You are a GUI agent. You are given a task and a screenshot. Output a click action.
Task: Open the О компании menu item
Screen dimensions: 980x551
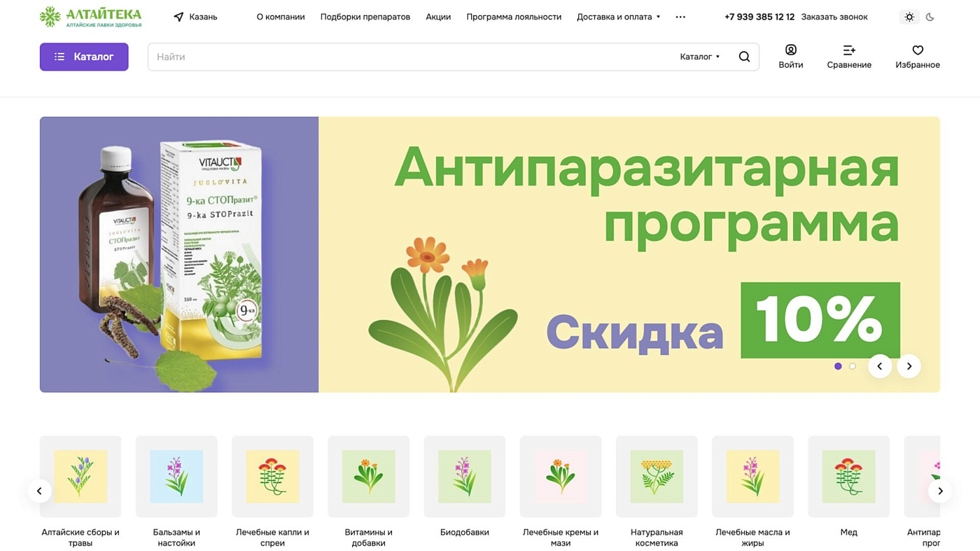coord(280,17)
